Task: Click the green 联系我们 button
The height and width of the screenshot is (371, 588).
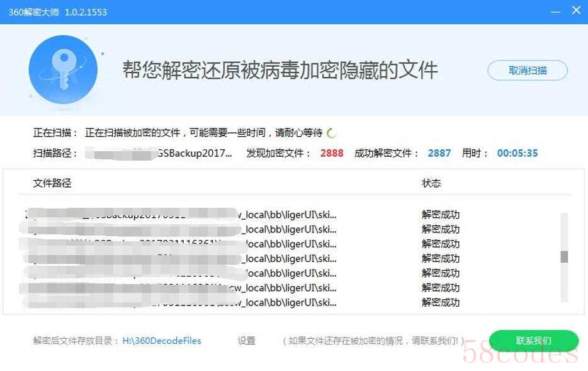Action: [x=534, y=340]
